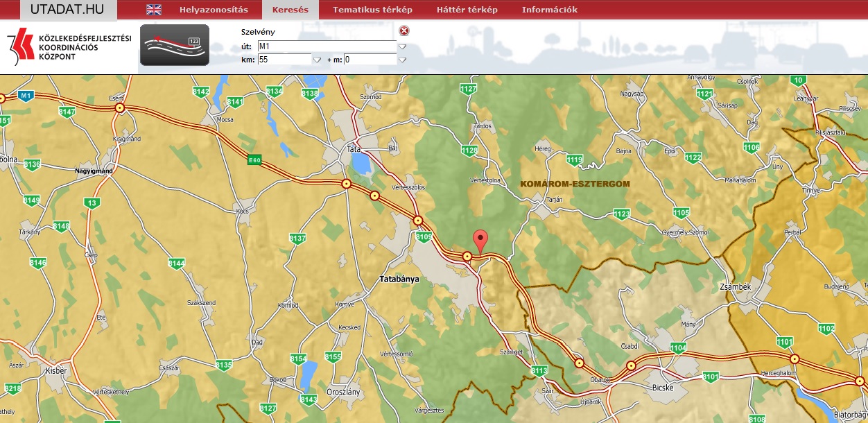The height and width of the screenshot is (423, 868).
Task: Click the 1128 road number shield
Action: pyautogui.click(x=469, y=150)
